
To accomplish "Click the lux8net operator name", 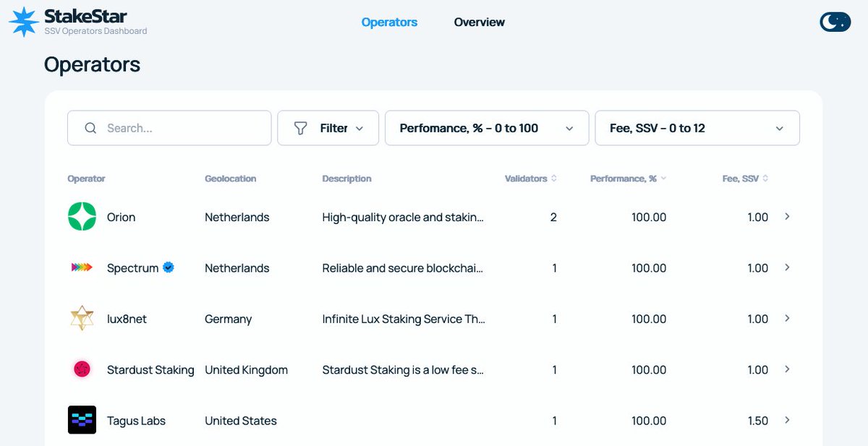I will 127,319.
